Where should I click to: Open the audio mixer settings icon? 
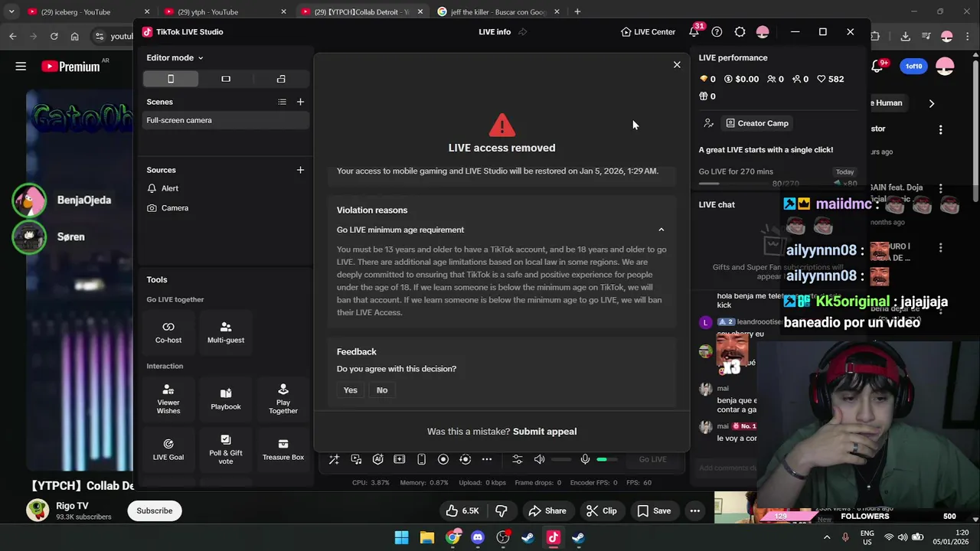pyautogui.click(x=518, y=459)
